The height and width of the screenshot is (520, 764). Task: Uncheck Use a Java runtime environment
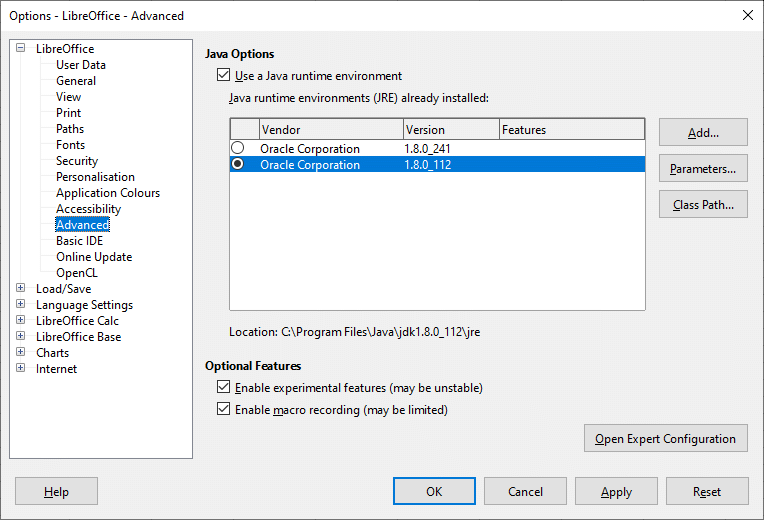point(222,76)
